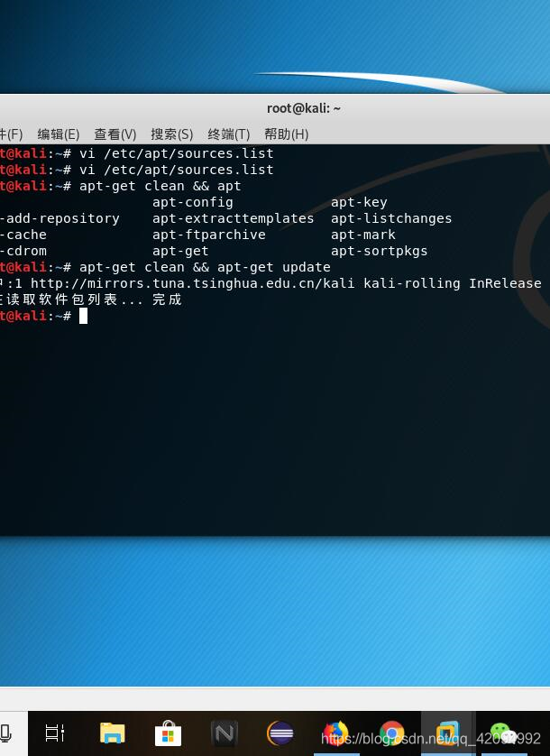
Task: Click the -cdrom completion entry
Action: 23,251
